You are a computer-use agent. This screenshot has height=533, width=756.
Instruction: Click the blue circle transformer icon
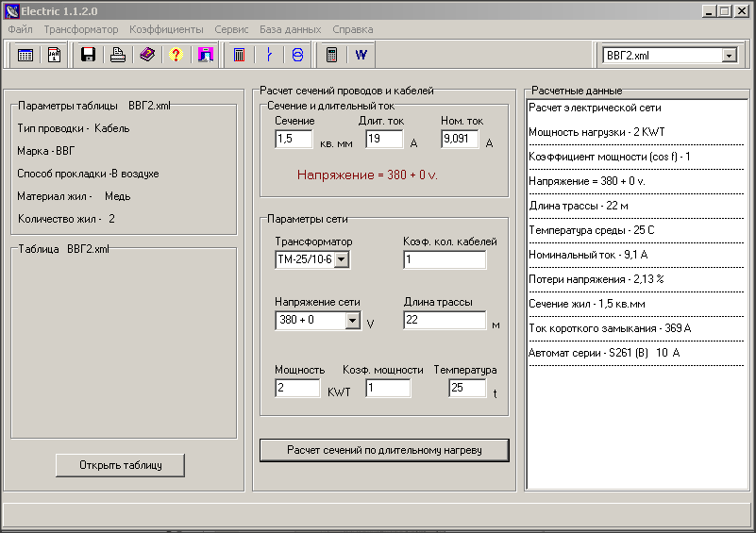click(x=297, y=55)
